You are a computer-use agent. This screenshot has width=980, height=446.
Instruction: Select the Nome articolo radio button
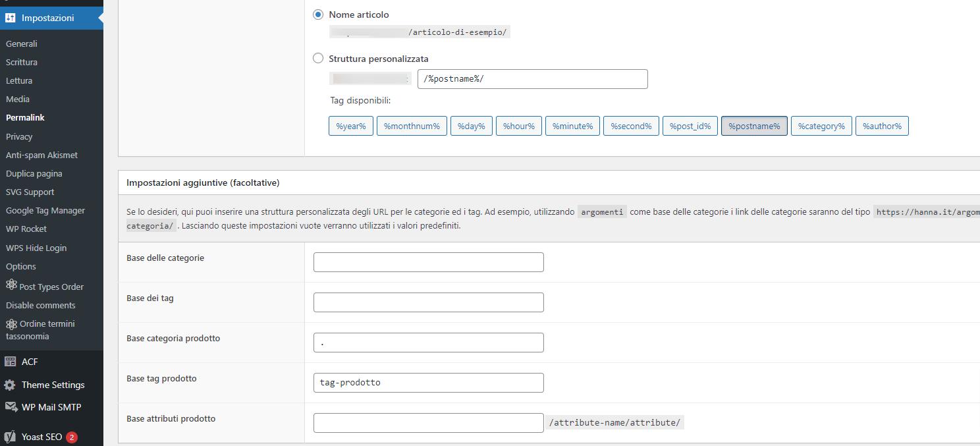pyautogui.click(x=317, y=14)
